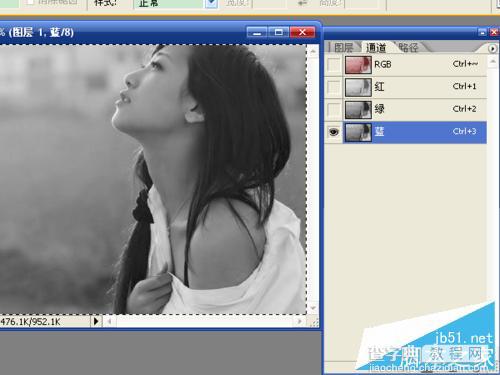Image resolution: width=500 pixels, height=375 pixels.
Task: Maximize the document window 图层 1
Action: 279,32
